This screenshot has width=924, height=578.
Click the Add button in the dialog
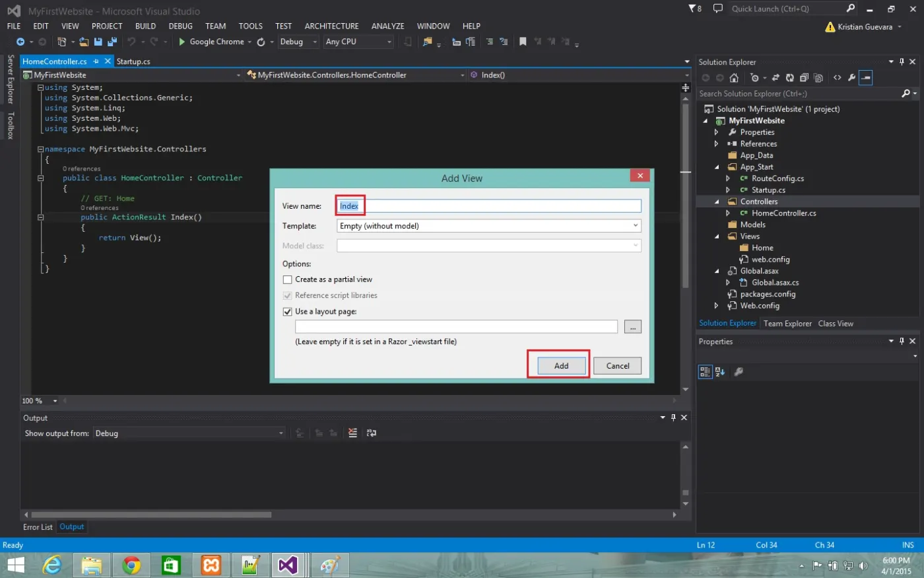561,366
